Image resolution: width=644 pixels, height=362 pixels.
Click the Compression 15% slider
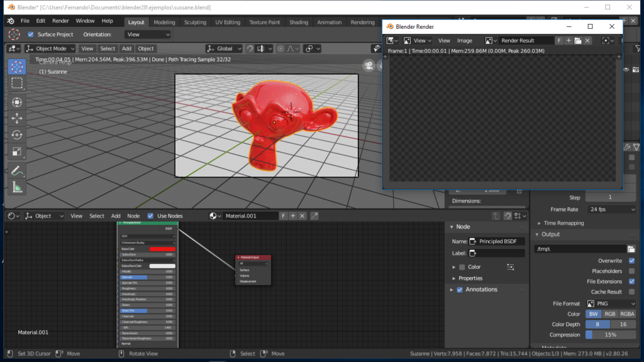611,334
